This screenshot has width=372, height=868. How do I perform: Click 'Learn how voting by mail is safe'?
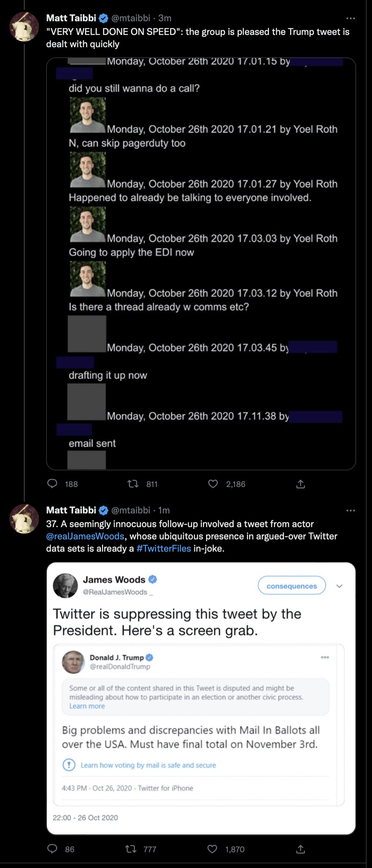coord(148,765)
